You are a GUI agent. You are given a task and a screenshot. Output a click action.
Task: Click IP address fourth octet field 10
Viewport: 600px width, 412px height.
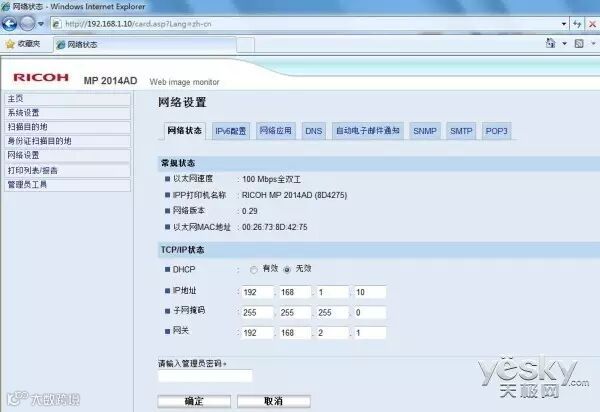click(x=370, y=292)
